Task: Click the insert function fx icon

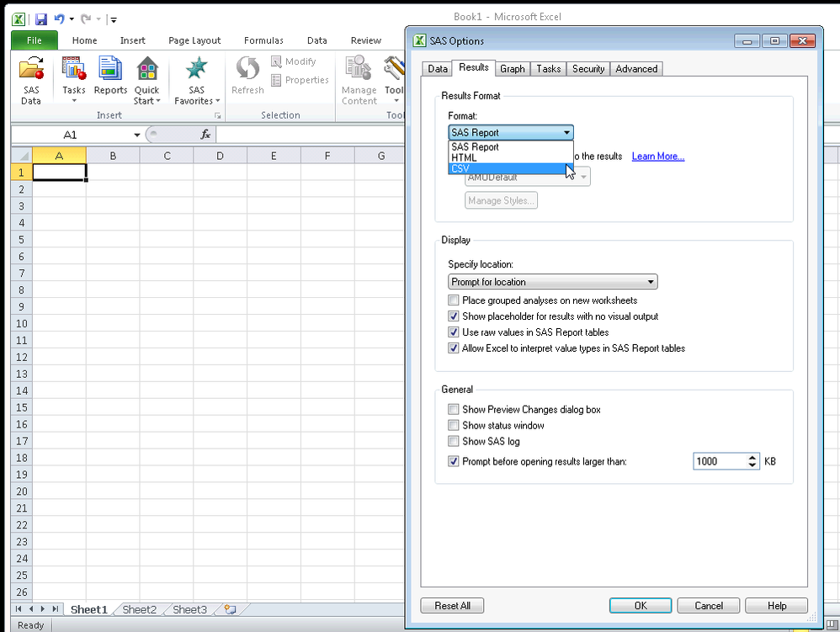Action: (205, 135)
